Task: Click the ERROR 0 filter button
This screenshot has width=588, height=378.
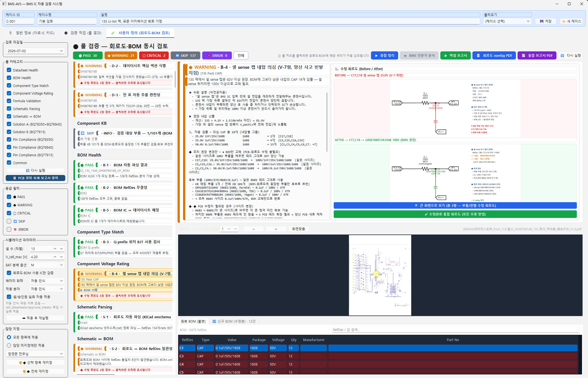Action: [217, 55]
